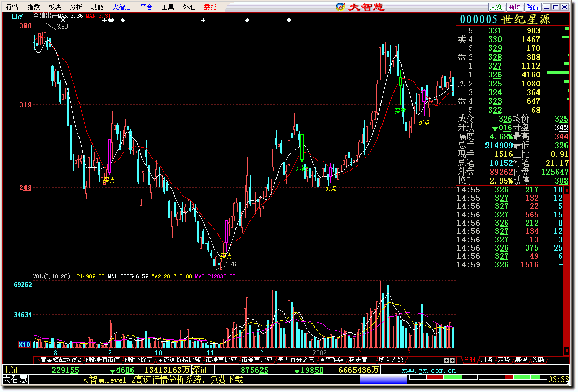Click the 买点 signal at the 1.76 low

coord(226,256)
